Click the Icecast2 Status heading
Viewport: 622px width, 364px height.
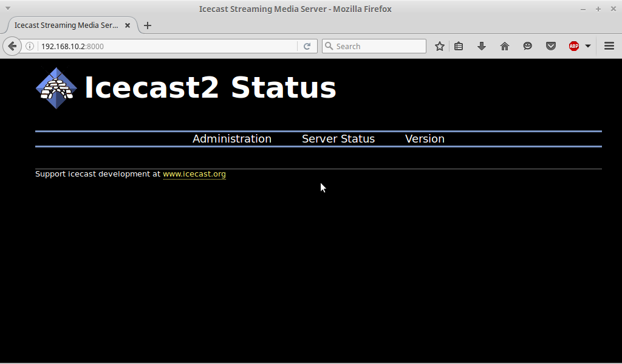[x=211, y=87]
